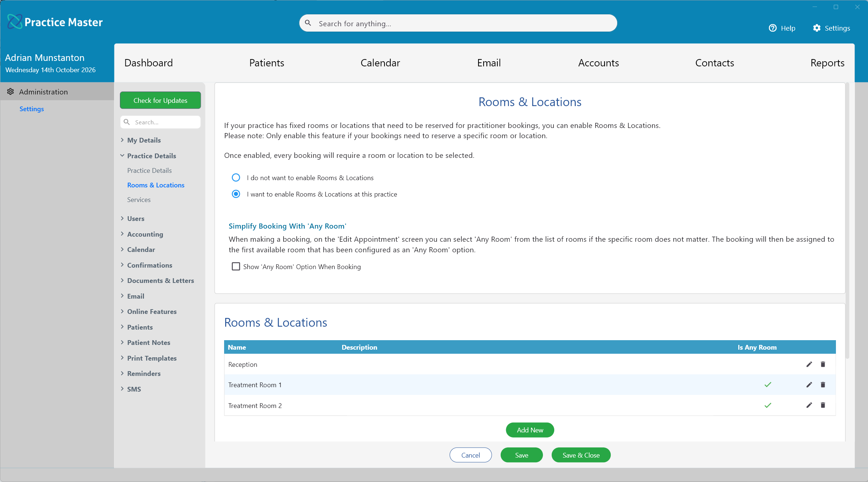The image size is (868, 482).
Task: Delete the Reception room entry
Action: tap(823, 364)
